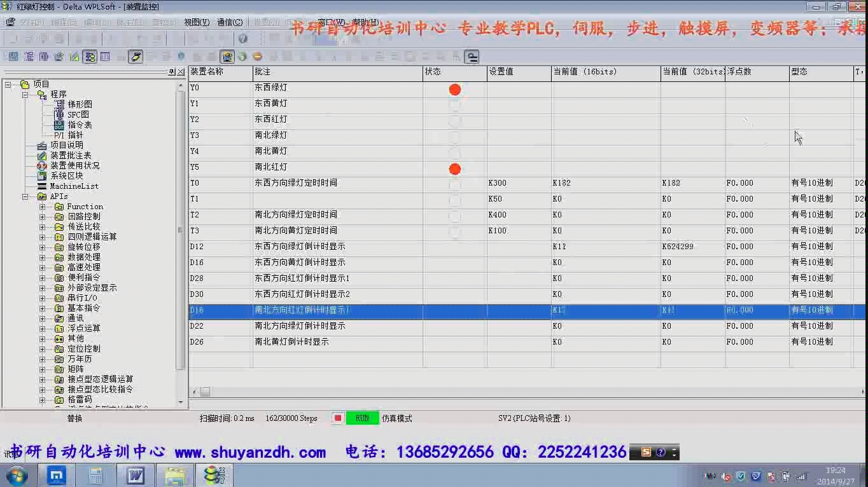Click the table horizontal scrollbar thumb

(205, 392)
